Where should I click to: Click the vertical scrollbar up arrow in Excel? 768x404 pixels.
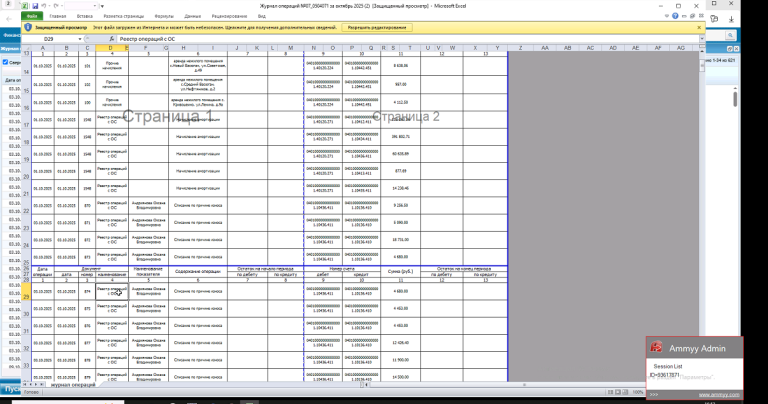coord(702,53)
